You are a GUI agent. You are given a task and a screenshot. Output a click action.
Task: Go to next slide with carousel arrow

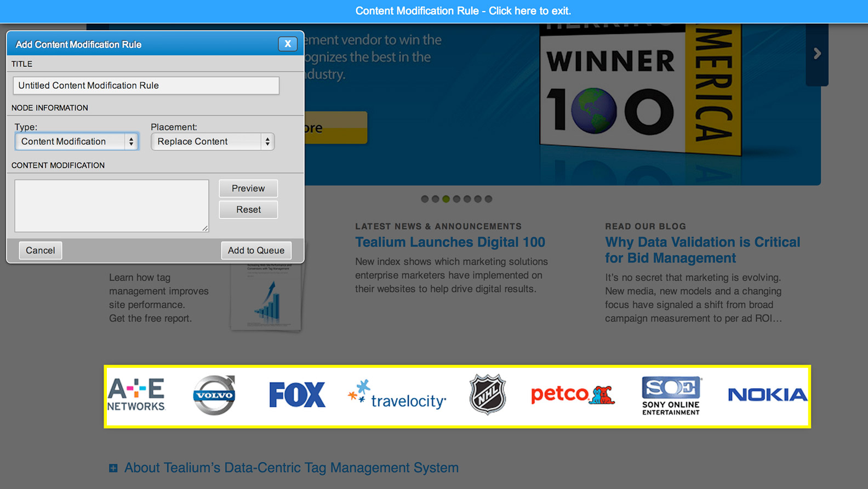(817, 54)
